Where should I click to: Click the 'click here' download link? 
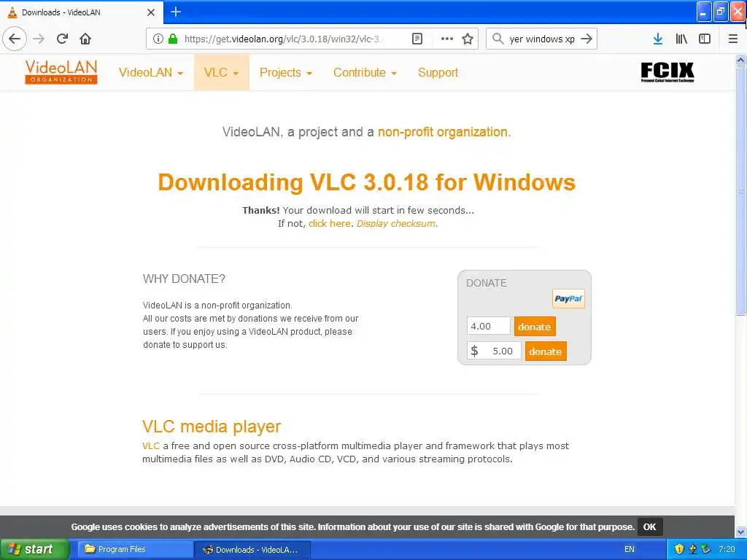pos(330,223)
